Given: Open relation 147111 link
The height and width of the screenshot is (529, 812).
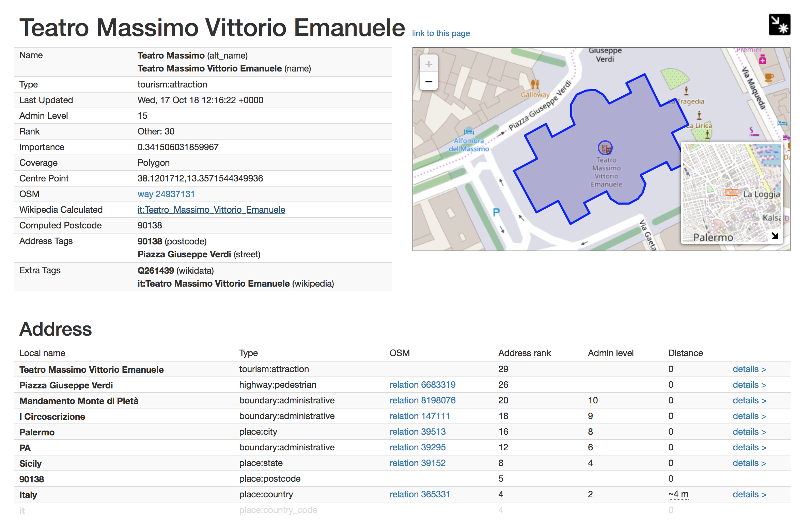Looking at the screenshot, I should (419, 416).
